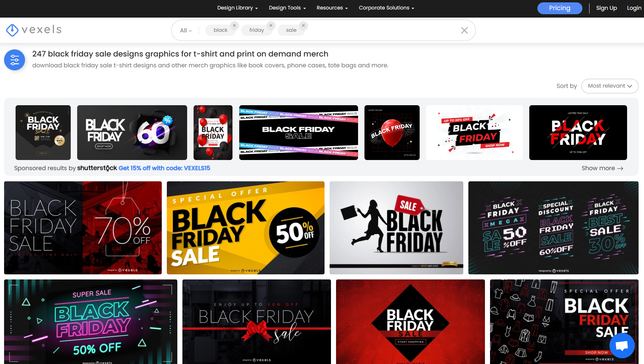Open the yellow Special Offer 50% design
The width and height of the screenshot is (644, 364).
point(246,228)
